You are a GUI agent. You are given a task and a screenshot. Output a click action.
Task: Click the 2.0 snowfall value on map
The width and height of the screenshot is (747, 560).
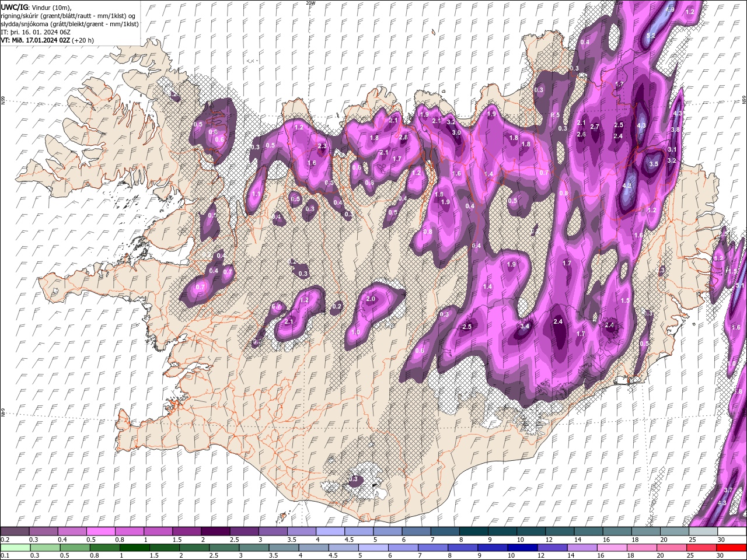tap(371, 299)
